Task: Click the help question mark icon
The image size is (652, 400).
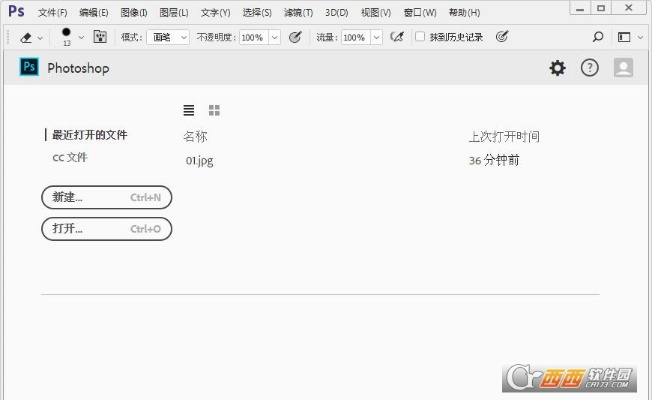Action: pos(590,67)
